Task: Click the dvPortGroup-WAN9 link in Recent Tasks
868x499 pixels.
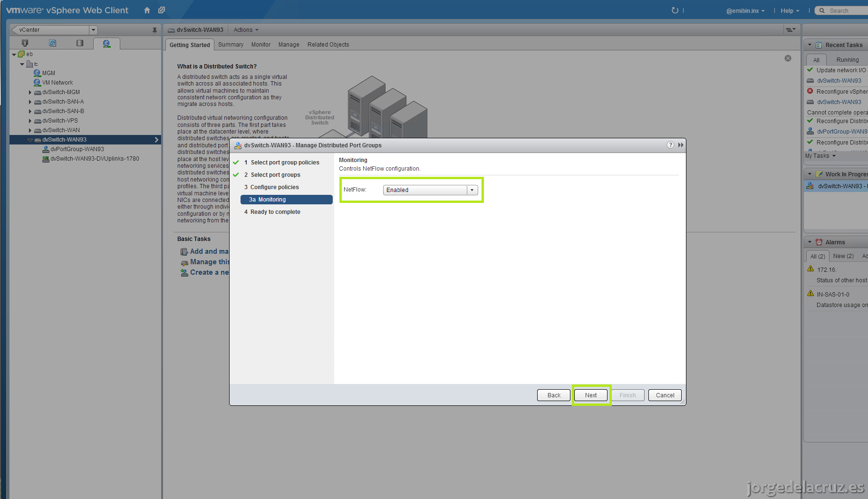Action: point(842,132)
